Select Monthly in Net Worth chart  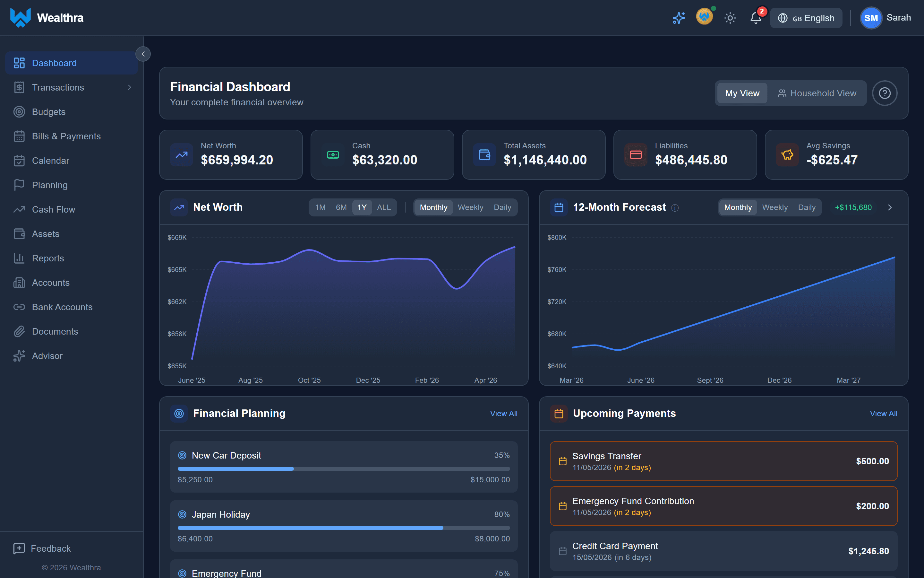point(433,207)
